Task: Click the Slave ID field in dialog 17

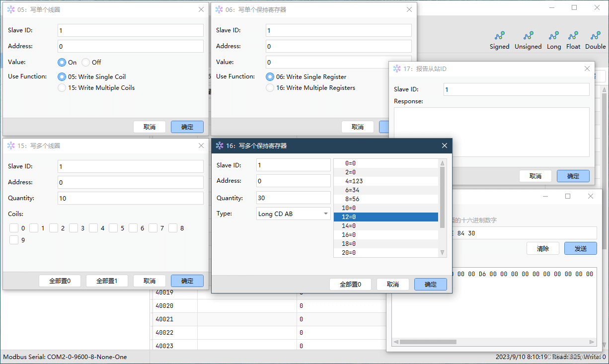Action: (x=516, y=89)
